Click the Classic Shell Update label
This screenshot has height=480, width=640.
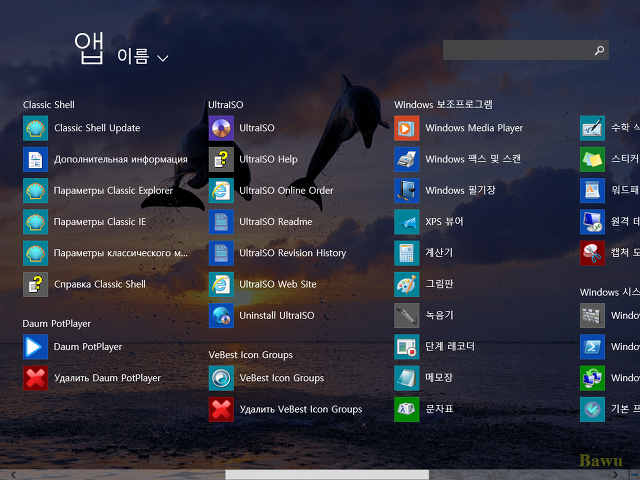pyautogui.click(x=97, y=128)
